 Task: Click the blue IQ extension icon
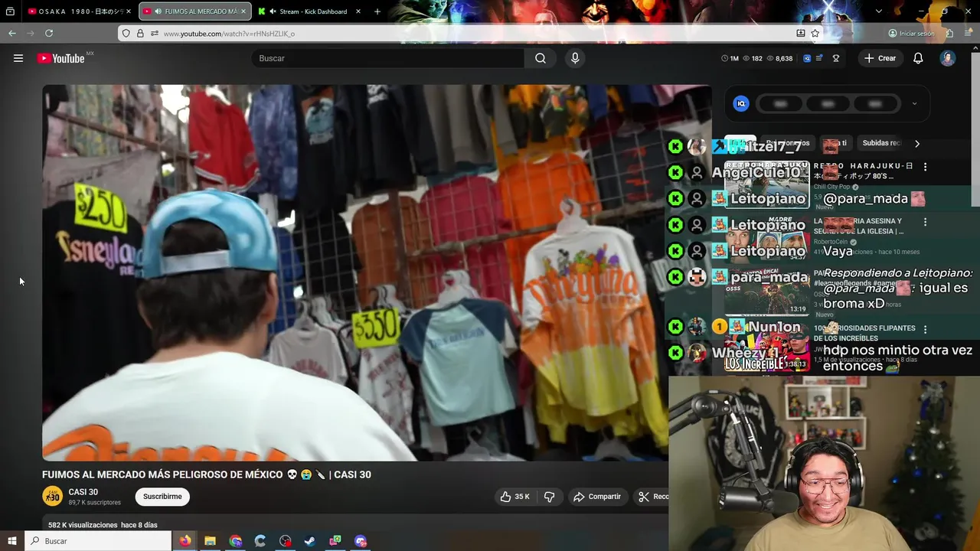click(x=741, y=104)
